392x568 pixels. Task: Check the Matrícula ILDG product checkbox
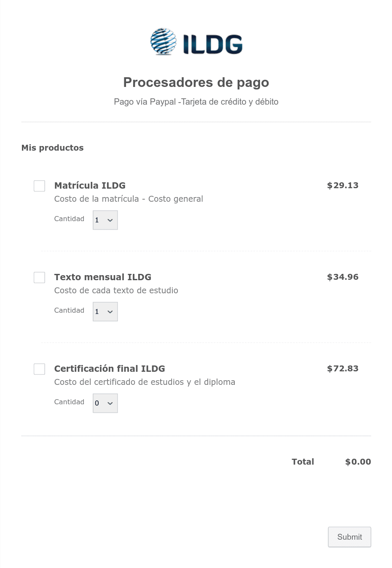[x=39, y=186]
